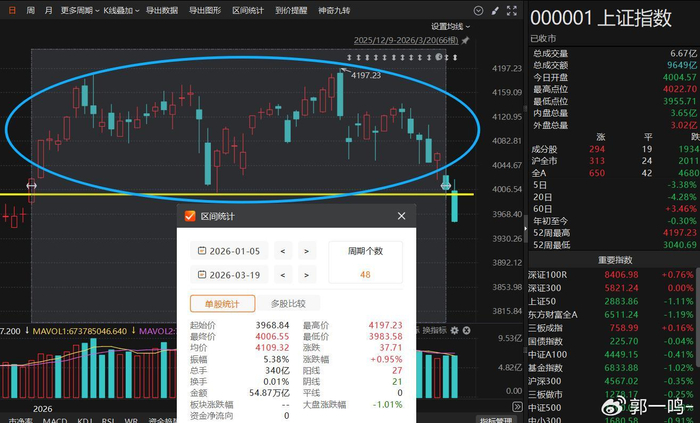The image size is (700, 423).
Task: Select the 深证100R index row
Action: pos(611,274)
